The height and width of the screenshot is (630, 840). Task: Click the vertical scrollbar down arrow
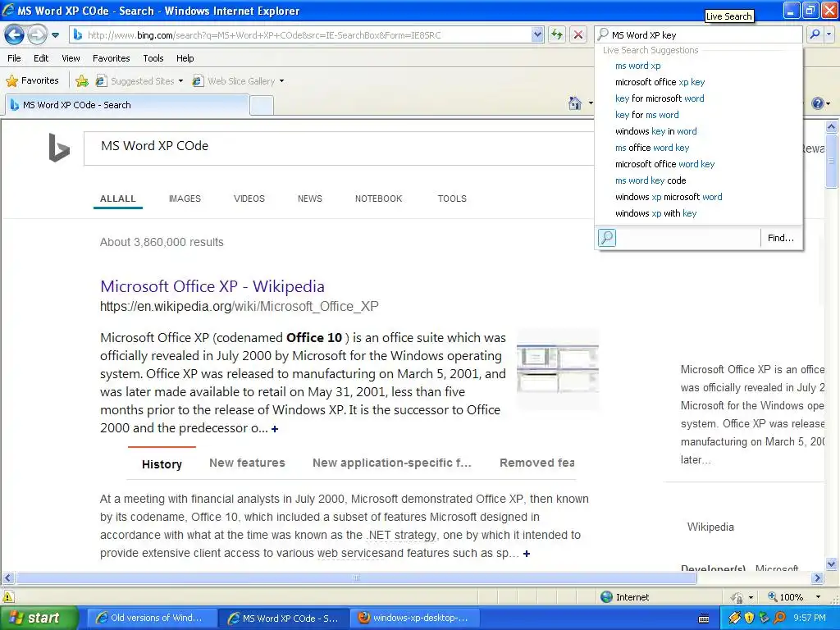(831, 564)
